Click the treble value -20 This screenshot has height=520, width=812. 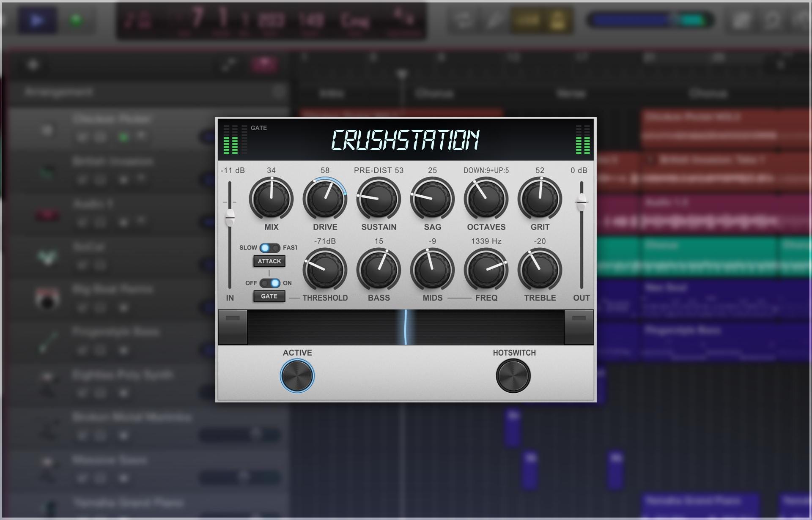pyautogui.click(x=540, y=241)
